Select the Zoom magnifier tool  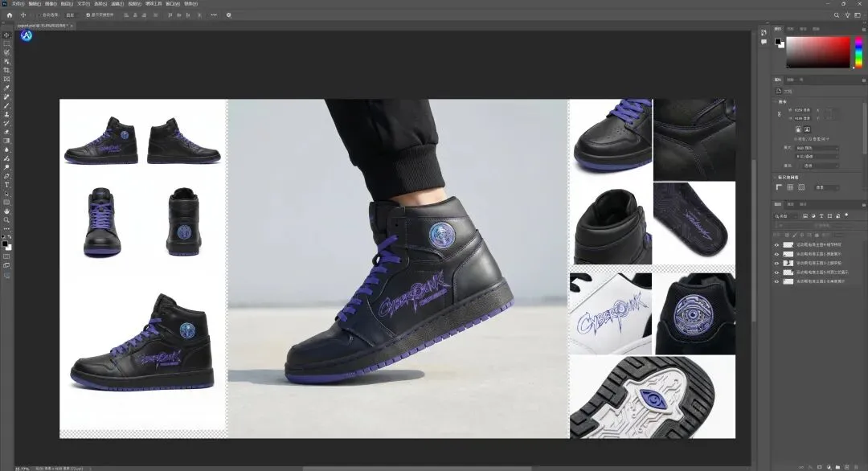pyautogui.click(x=6, y=219)
